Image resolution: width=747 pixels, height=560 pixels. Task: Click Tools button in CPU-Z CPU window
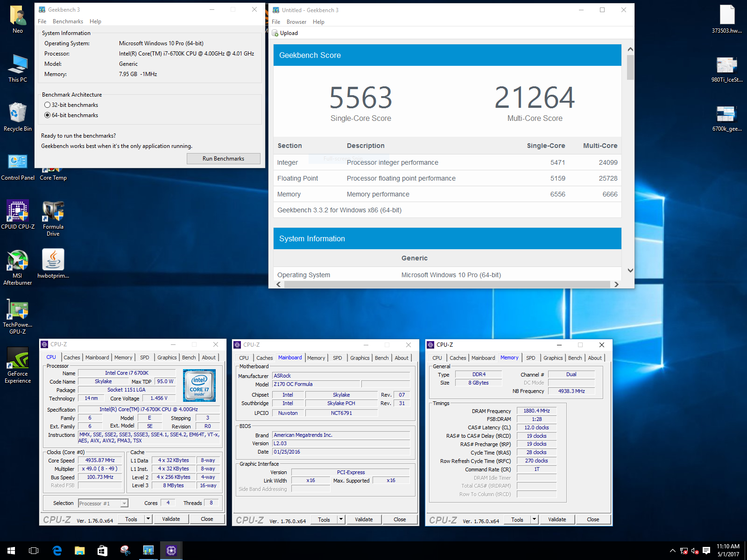(131, 519)
